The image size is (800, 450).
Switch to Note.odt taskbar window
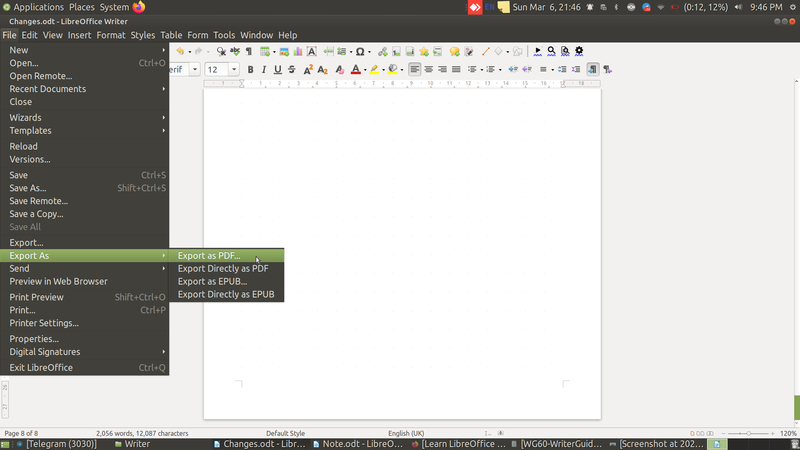click(358, 444)
